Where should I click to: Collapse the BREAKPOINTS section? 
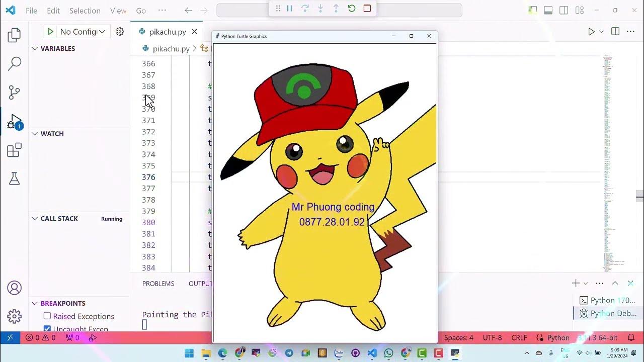[35, 303]
